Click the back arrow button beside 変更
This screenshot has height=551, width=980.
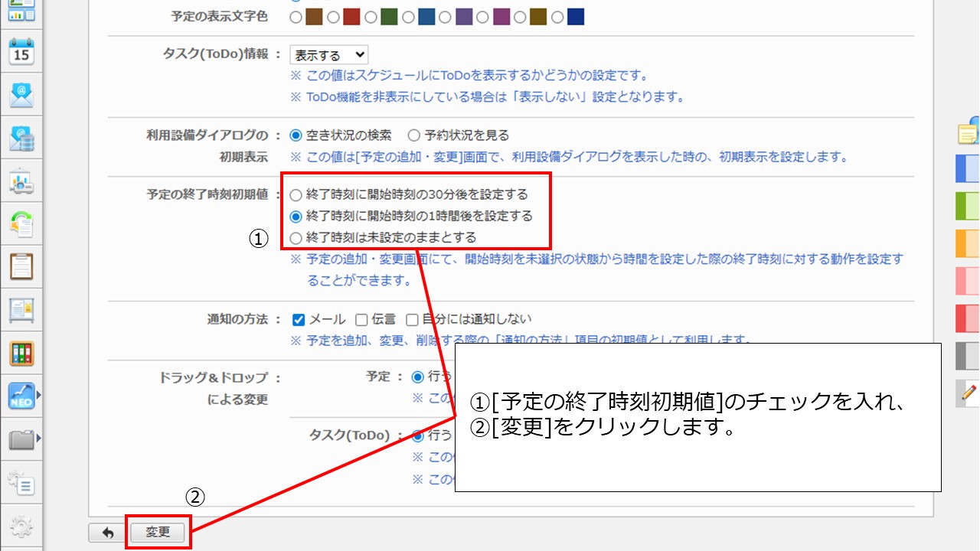pyautogui.click(x=108, y=533)
